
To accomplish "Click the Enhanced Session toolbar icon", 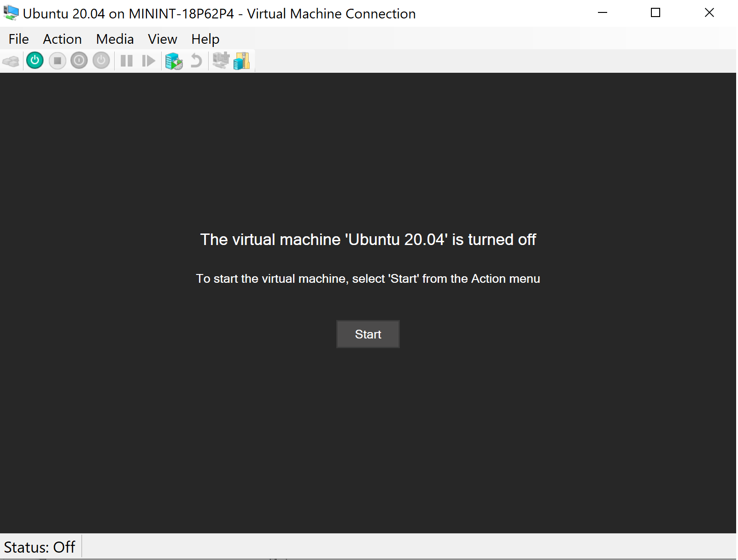I will point(221,60).
